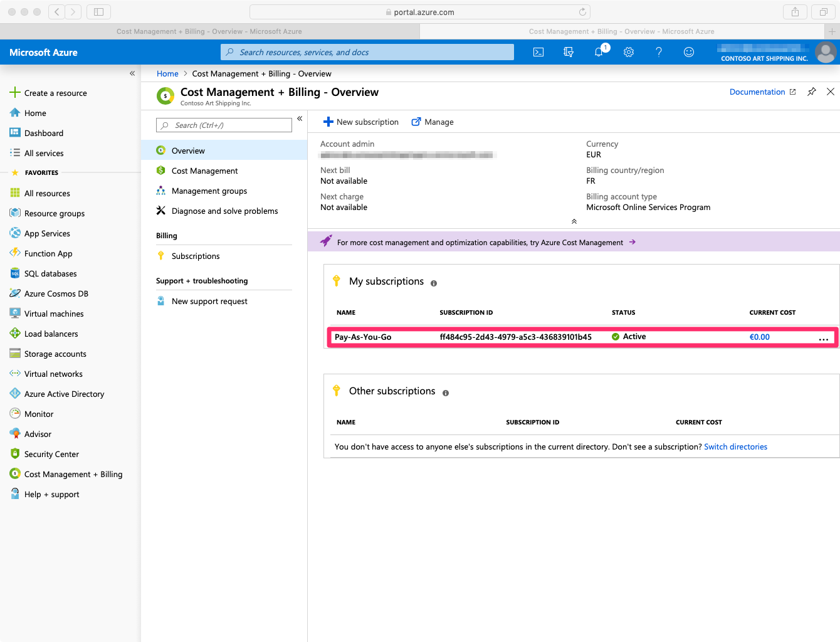The width and height of the screenshot is (840, 642).
Task: Open Virtual networks favorite
Action: coord(46,374)
